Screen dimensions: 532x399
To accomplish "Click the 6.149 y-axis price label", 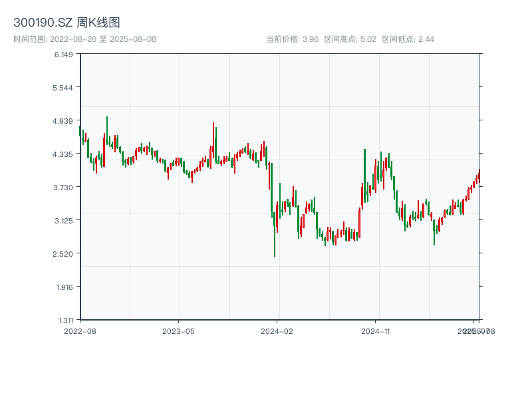I will pyautogui.click(x=63, y=55).
